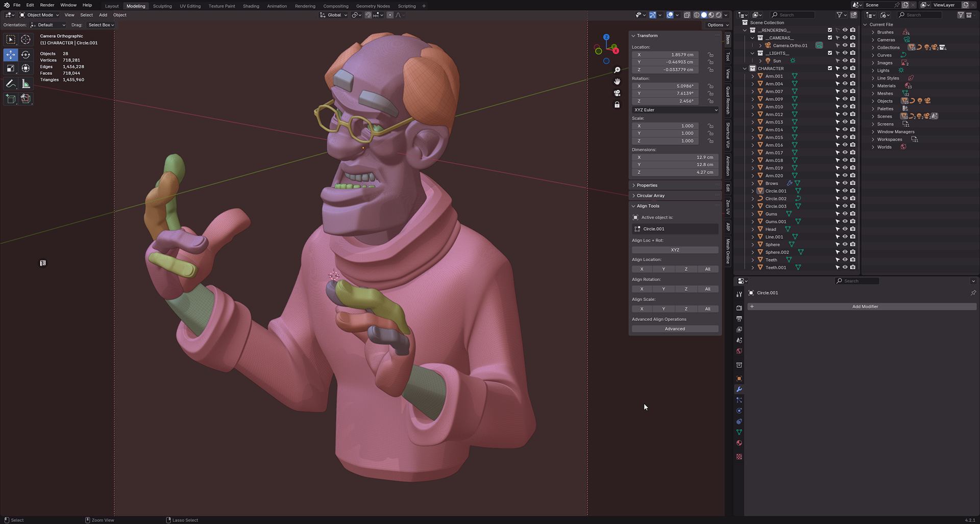Open the Particles properties tab icon
980x524 pixels.
coord(739,400)
